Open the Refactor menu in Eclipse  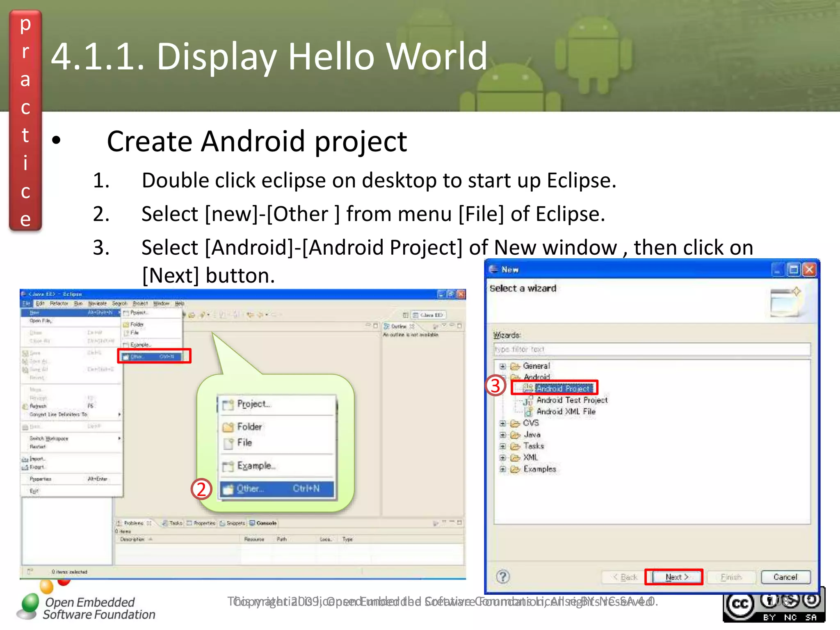pos(59,304)
